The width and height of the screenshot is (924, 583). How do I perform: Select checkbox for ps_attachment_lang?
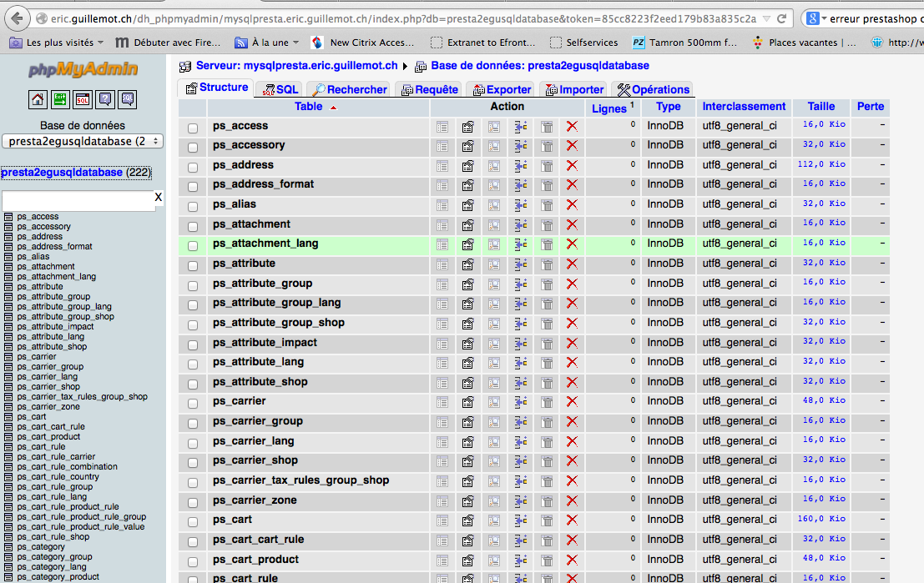tap(193, 245)
